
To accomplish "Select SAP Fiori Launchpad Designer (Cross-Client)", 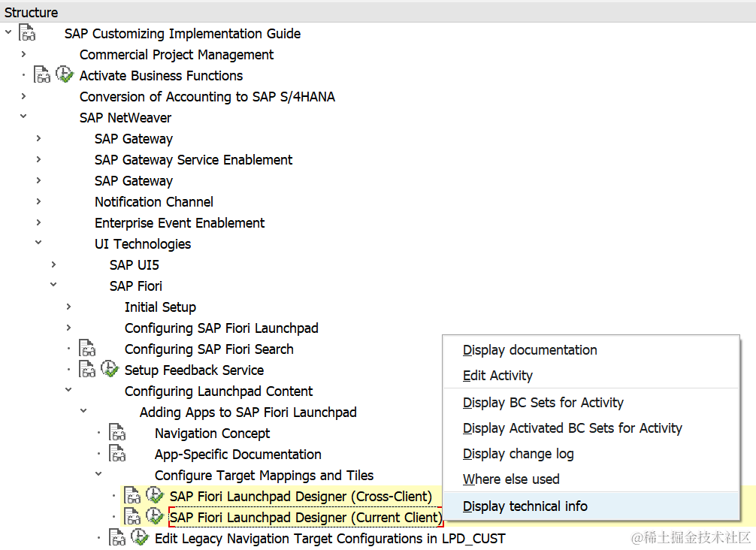I will (301, 497).
